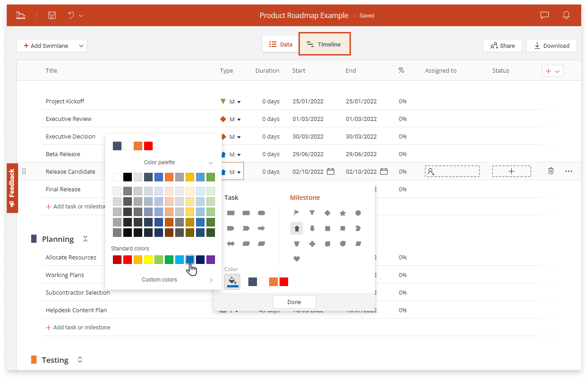Delete the Release Candidate row via trash icon
Screen dimensions: 588x379
point(551,171)
